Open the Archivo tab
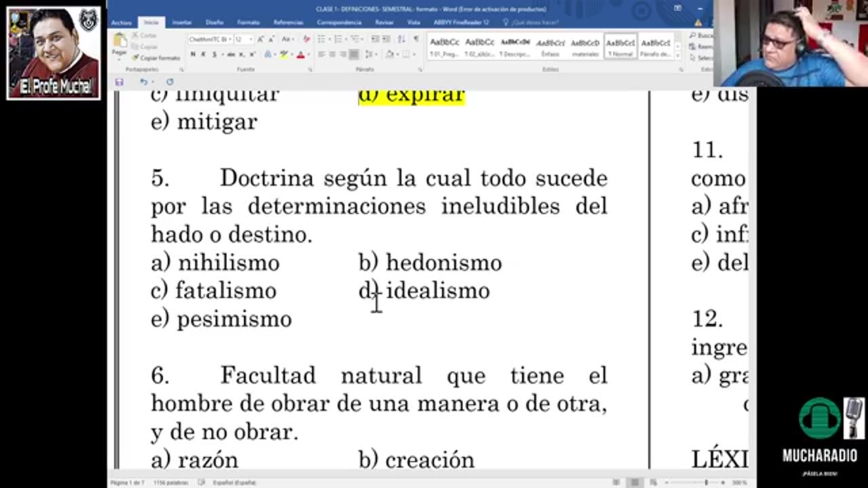 point(121,22)
